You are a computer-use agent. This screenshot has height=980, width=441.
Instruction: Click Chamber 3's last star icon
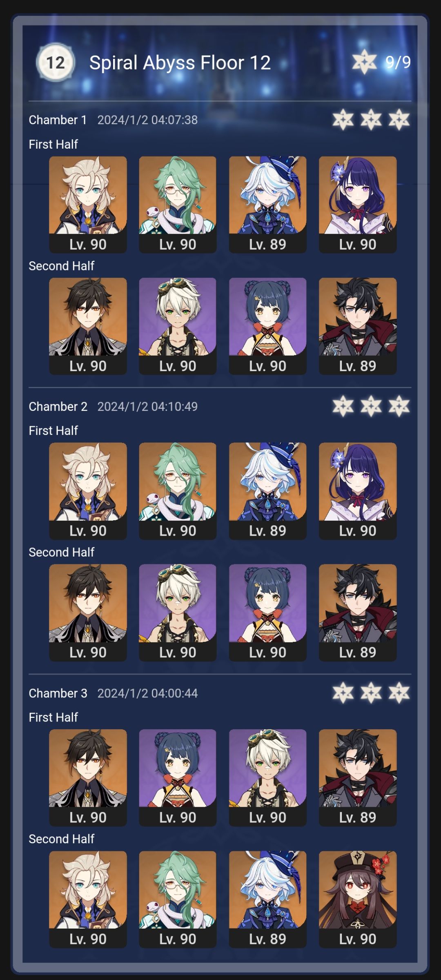click(x=399, y=693)
